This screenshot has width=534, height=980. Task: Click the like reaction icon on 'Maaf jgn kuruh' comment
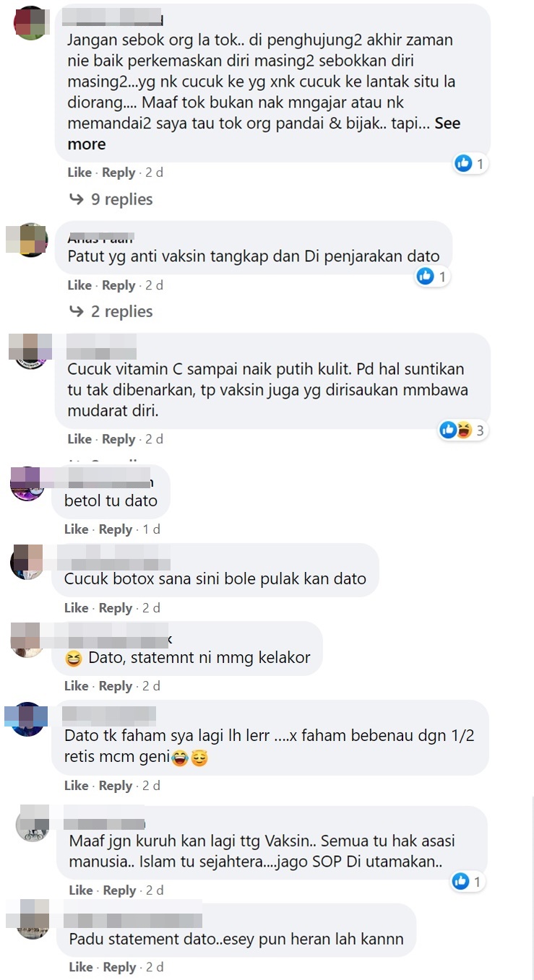tap(460, 881)
